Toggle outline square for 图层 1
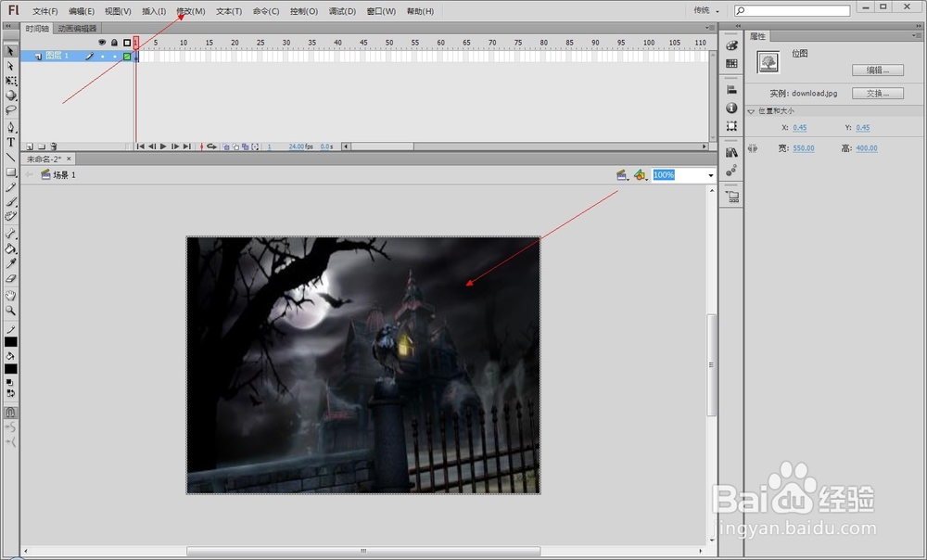The width and height of the screenshot is (927, 560). click(126, 57)
